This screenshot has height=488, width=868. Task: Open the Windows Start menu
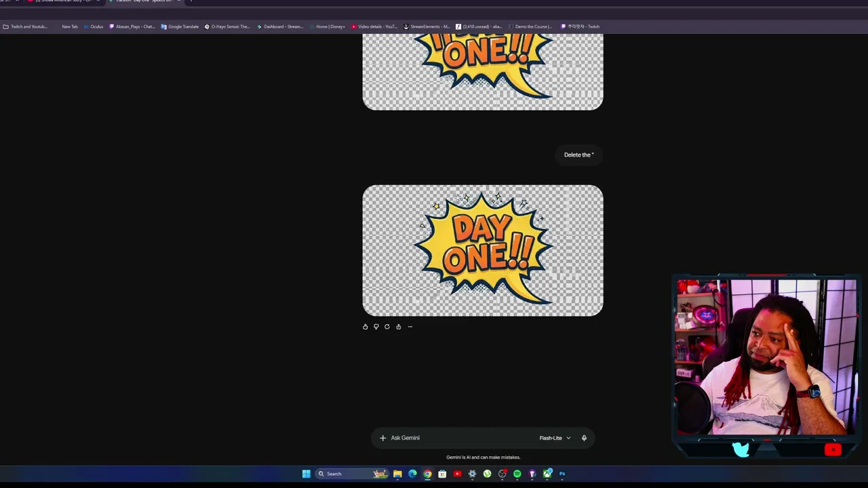click(x=307, y=474)
